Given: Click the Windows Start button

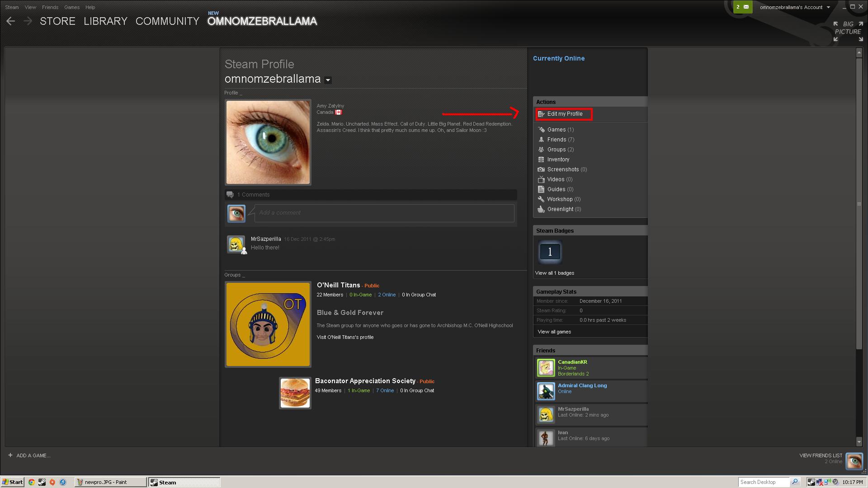Looking at the screenshot, I should (12, 482).
